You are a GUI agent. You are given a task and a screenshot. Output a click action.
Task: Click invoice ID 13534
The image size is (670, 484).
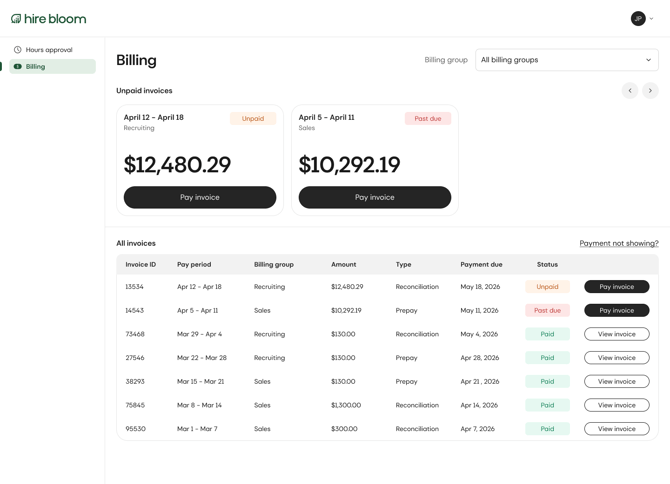[x=134, y=287]
